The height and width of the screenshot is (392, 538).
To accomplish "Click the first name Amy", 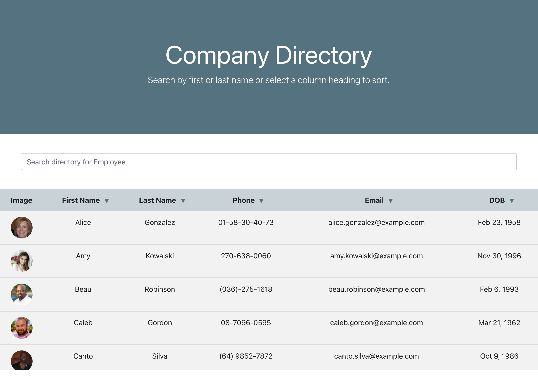I will point(83,256).
